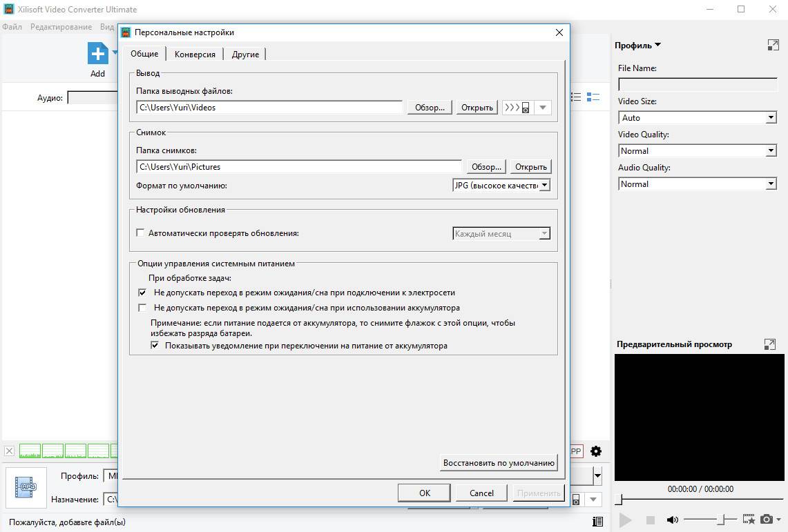Click the Пожалуйста, добавьте файл(ы) status text
788x532 pixels.
coord(67,522)
